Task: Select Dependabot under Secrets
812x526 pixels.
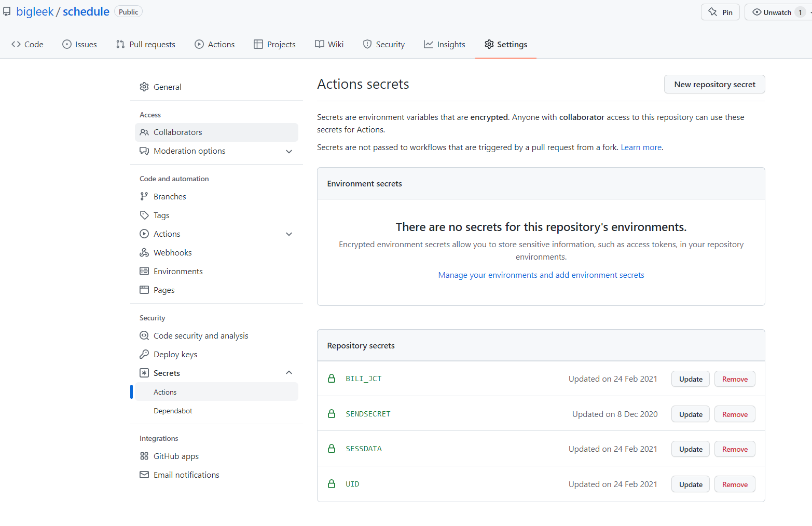Action: point(217,411)
